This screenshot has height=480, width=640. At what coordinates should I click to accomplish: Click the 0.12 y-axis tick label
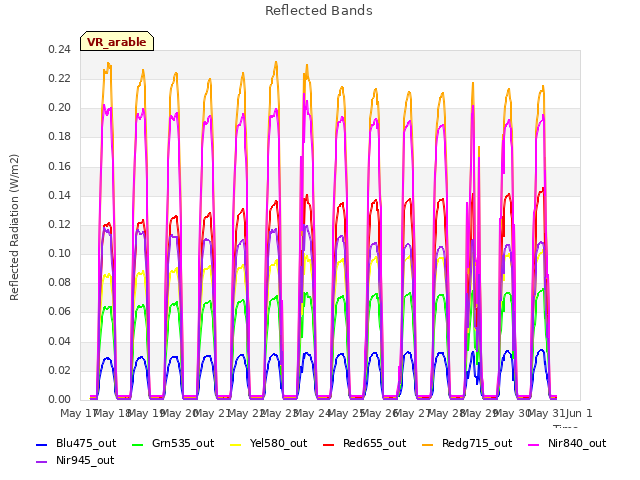[x=59, y=224]
